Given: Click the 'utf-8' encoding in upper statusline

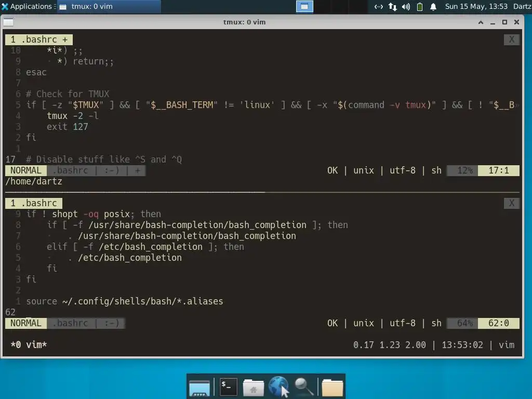Looking at the screenshot, I should (403, 170).
